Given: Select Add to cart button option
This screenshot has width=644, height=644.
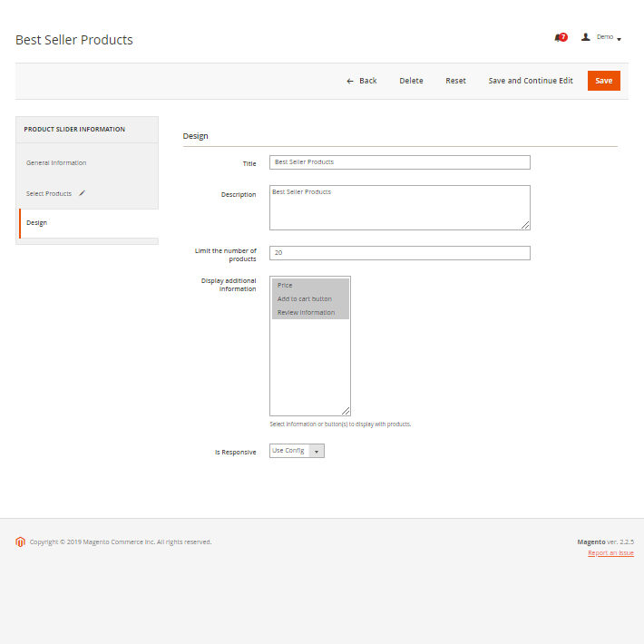Looking at the screenshot, I should 309,298.
